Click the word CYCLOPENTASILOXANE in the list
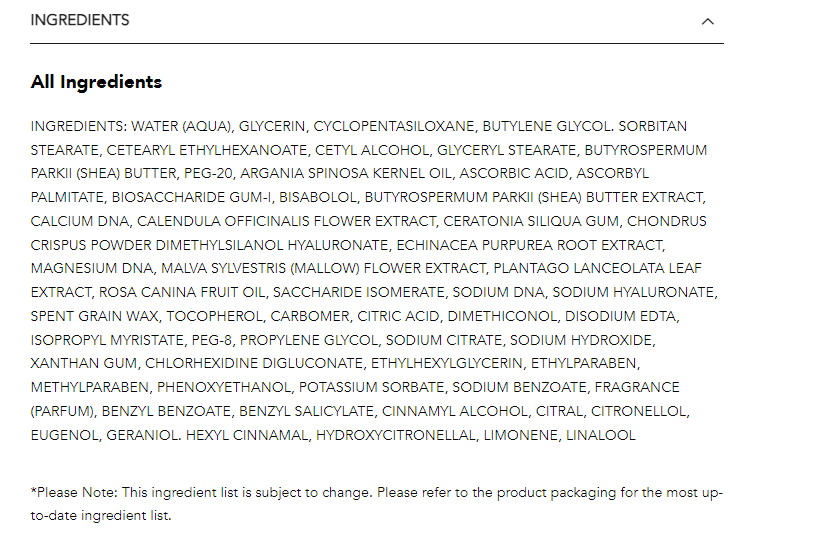Image resolution: width=816 pixels, height=538 pixels. 394,126
